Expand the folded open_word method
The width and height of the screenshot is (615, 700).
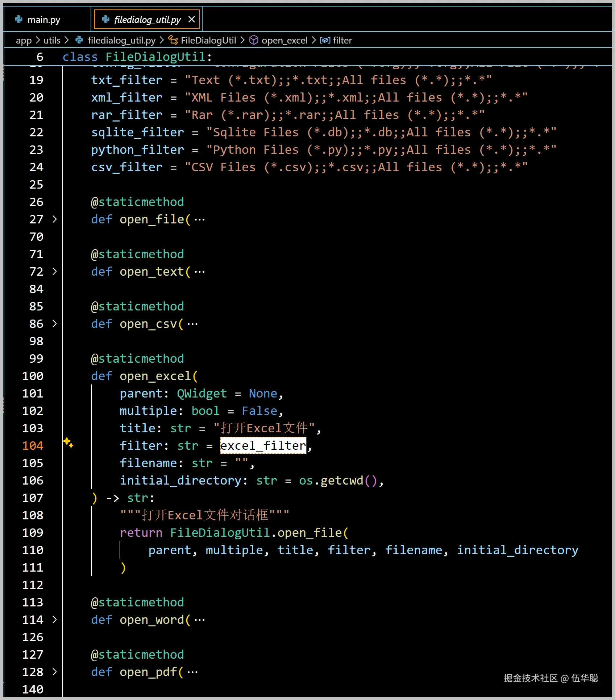54,619
